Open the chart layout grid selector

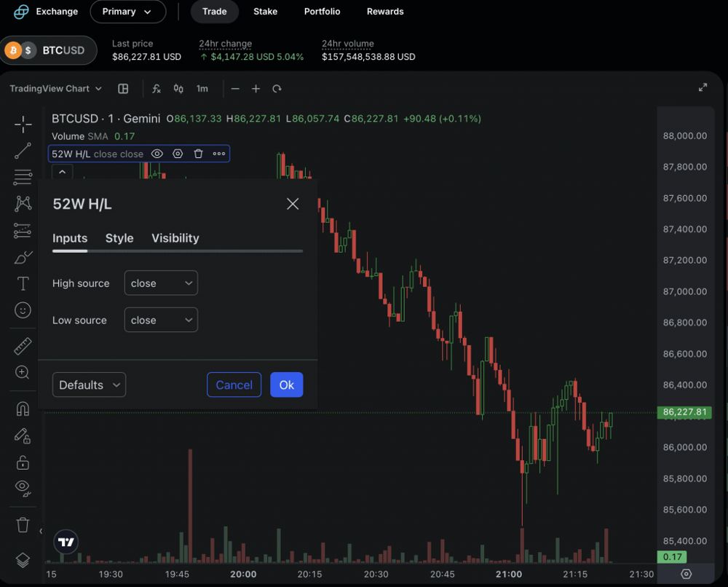[x=123, y=89]
